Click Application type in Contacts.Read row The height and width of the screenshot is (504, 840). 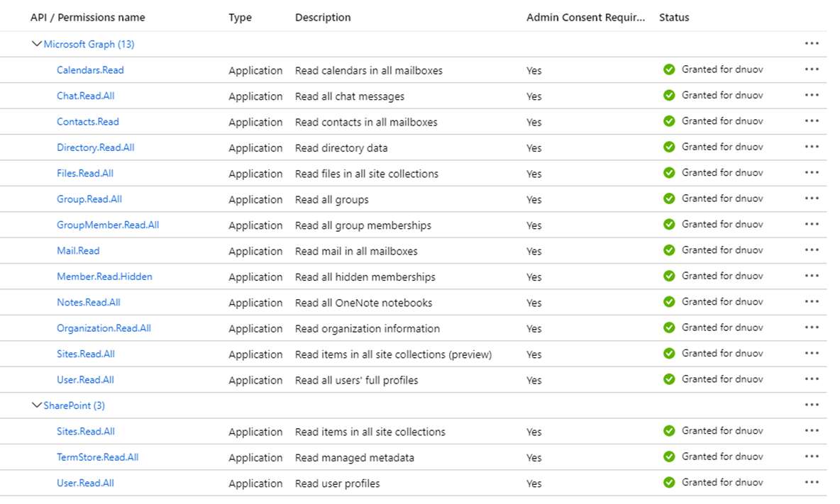point(255,123)
